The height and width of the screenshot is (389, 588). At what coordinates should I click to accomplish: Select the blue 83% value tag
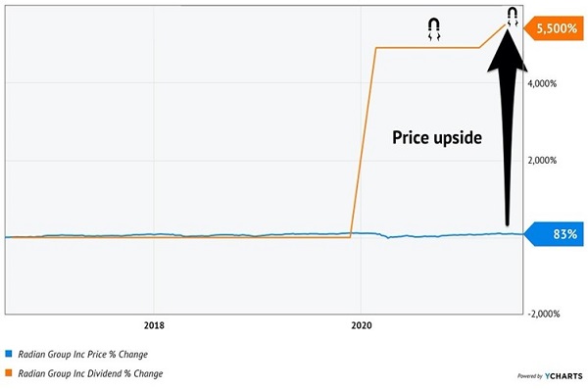(x=554, y=234)
